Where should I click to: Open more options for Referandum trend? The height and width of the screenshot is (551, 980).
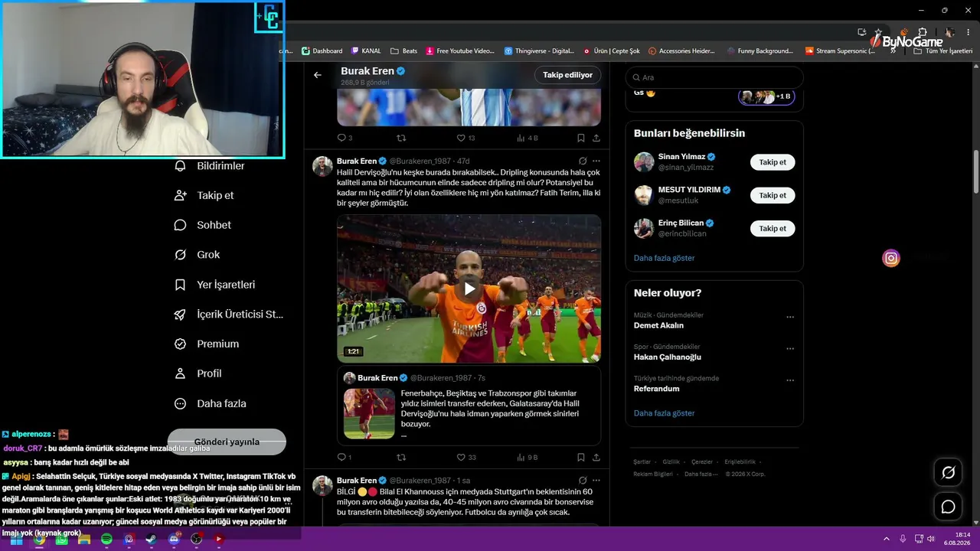point(790,380)
